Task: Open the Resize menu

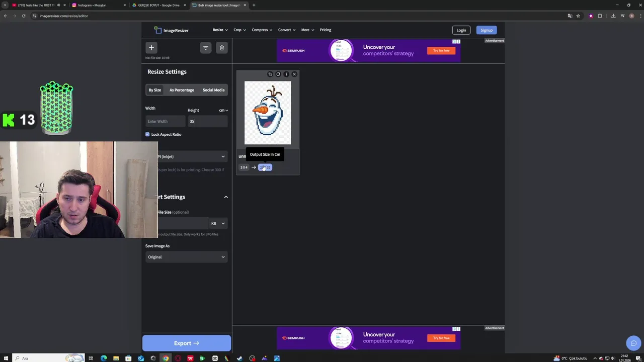Action: 220,30
